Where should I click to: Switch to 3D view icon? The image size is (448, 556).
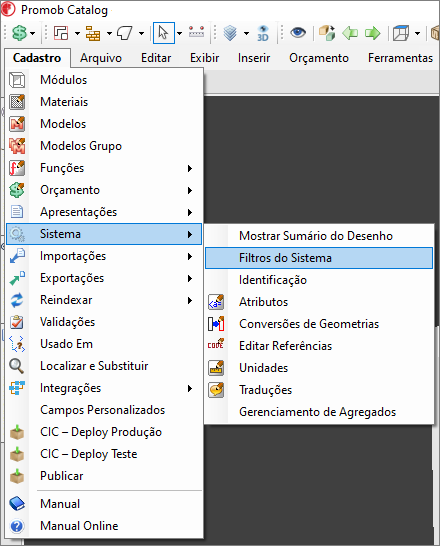click(263, 33)
